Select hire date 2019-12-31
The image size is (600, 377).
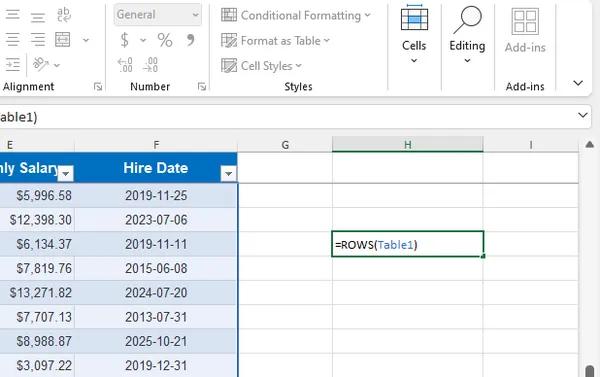pyautogui.click(x=156, y=366)
